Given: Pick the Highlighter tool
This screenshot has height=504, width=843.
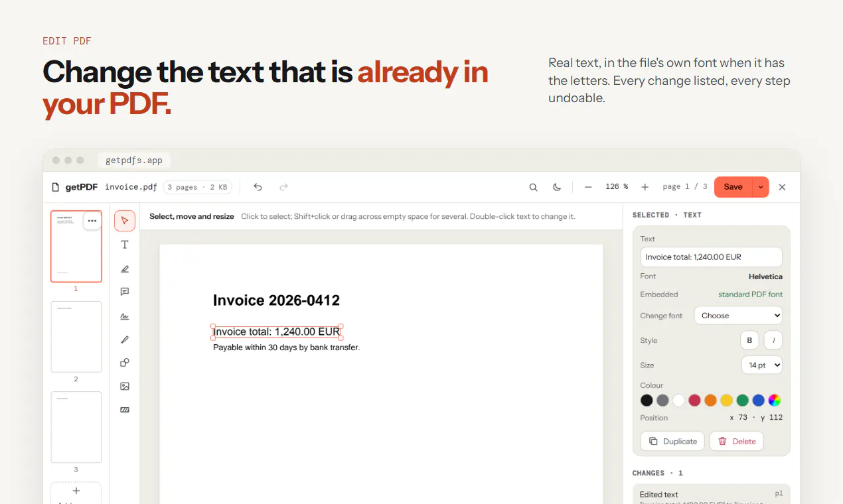Looking at the screenshot, I should [x=125, y=269].
